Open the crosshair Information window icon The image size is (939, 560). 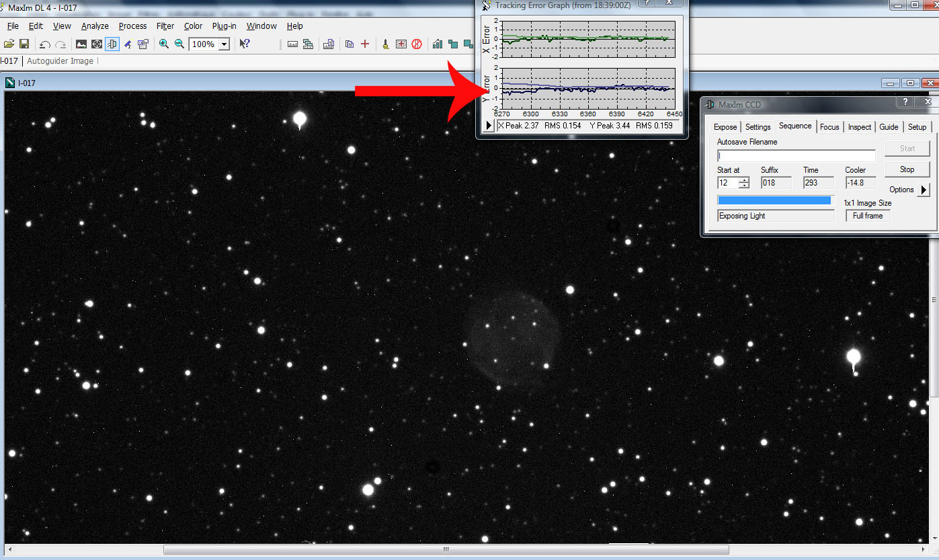coord(97,44)
